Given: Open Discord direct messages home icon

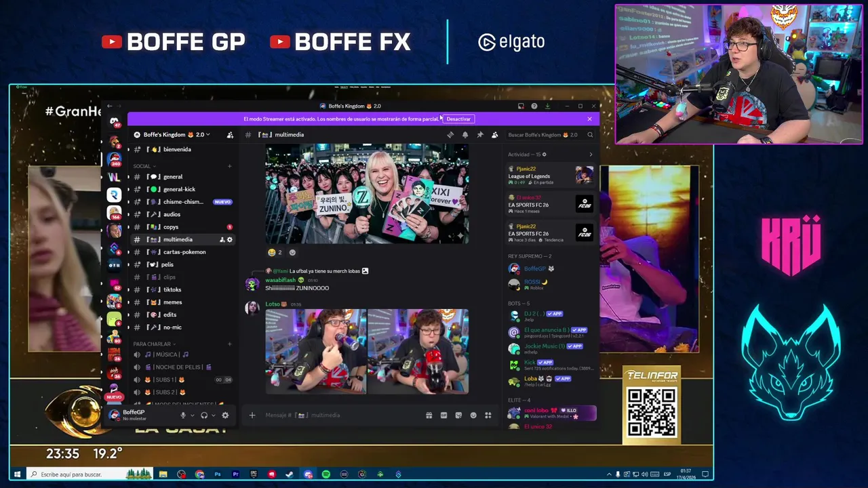Looking at the screenshot, I should [x=114, y=122].
